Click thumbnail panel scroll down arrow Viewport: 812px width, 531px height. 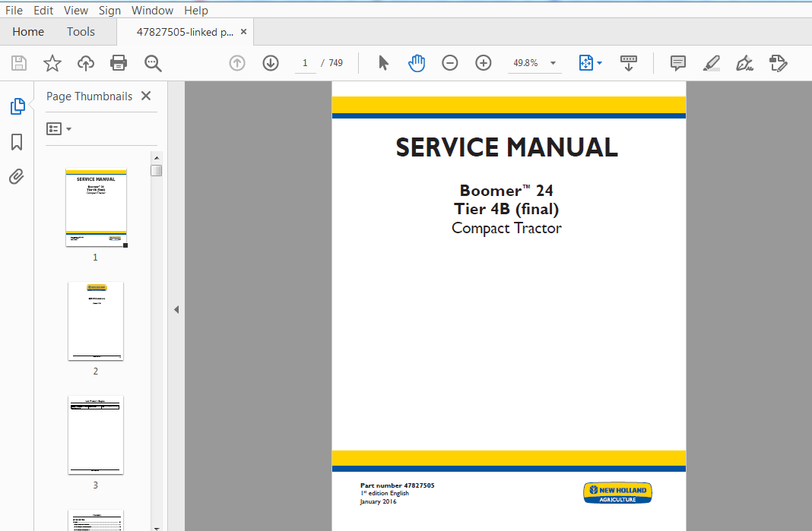coord(157,528)
